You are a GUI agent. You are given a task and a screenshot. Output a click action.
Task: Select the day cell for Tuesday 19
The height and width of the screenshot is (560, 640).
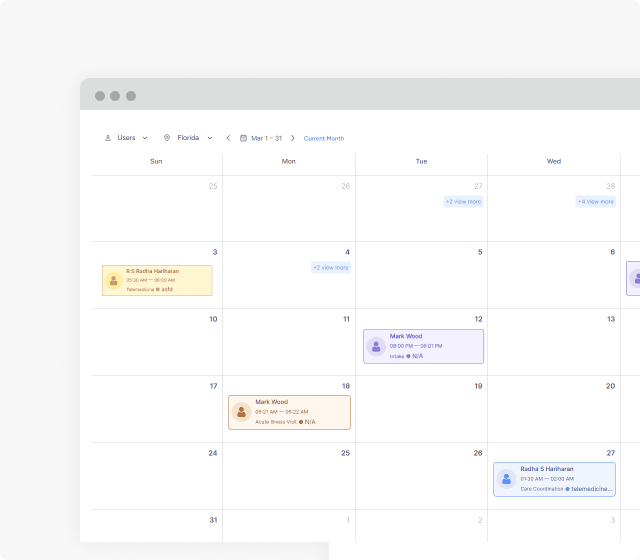421,410
